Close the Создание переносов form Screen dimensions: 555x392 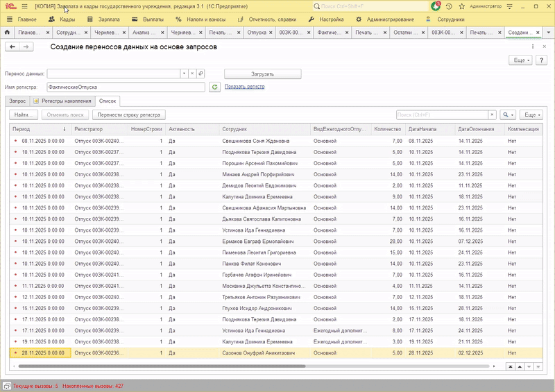[x=544, y=46]
